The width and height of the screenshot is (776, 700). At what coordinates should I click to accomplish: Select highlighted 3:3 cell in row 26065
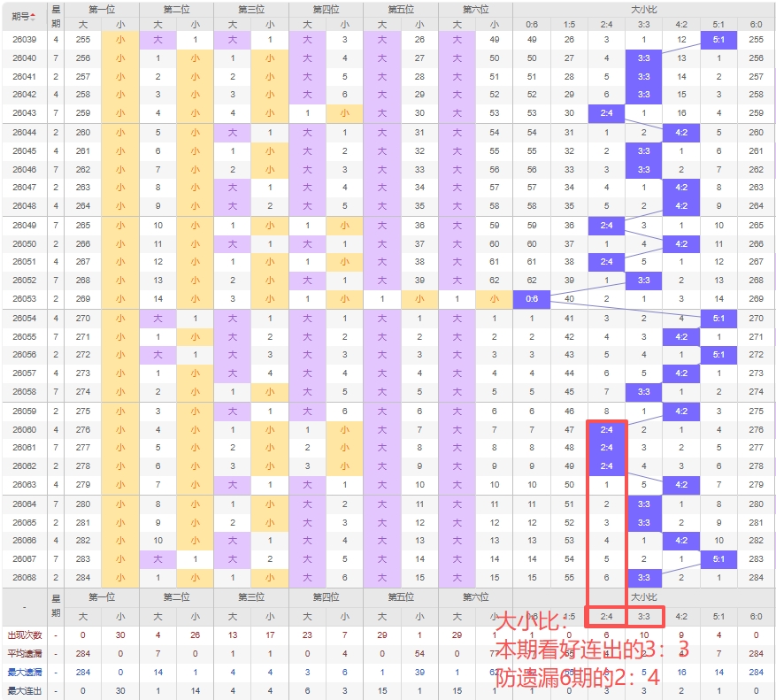644,522
